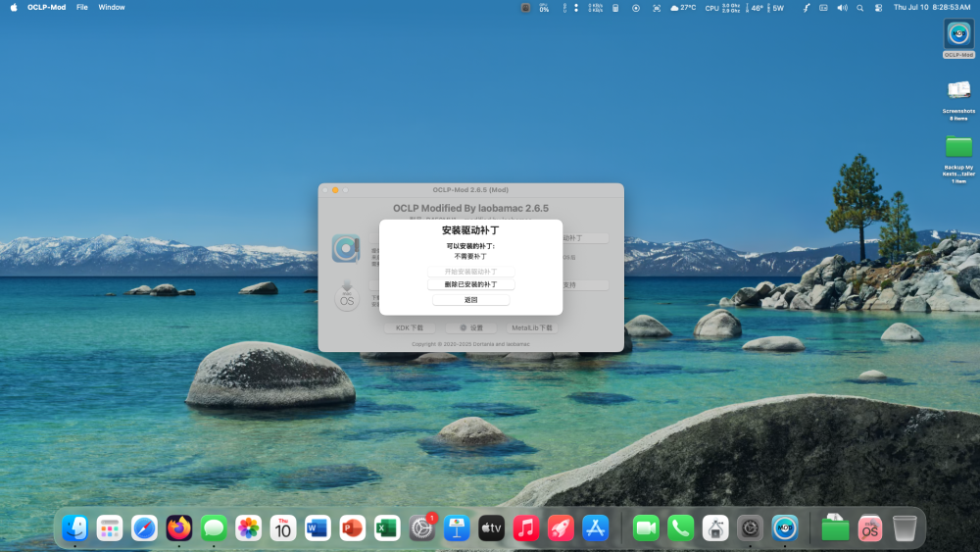Image resolution: width=980 pixels, height=552 pixels.
Task: Open Finder from the Dock
Action: (75, 528)
